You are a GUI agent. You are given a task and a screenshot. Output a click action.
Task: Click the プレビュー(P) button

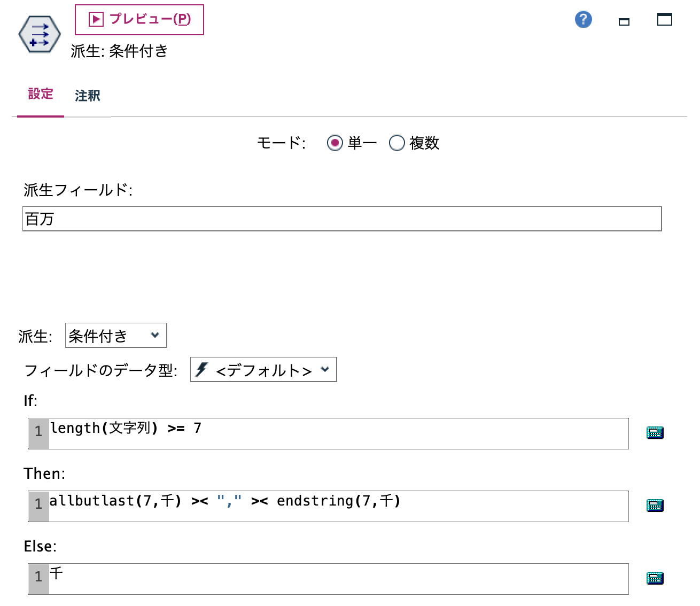pyautogui.click(x=138, y=19)
